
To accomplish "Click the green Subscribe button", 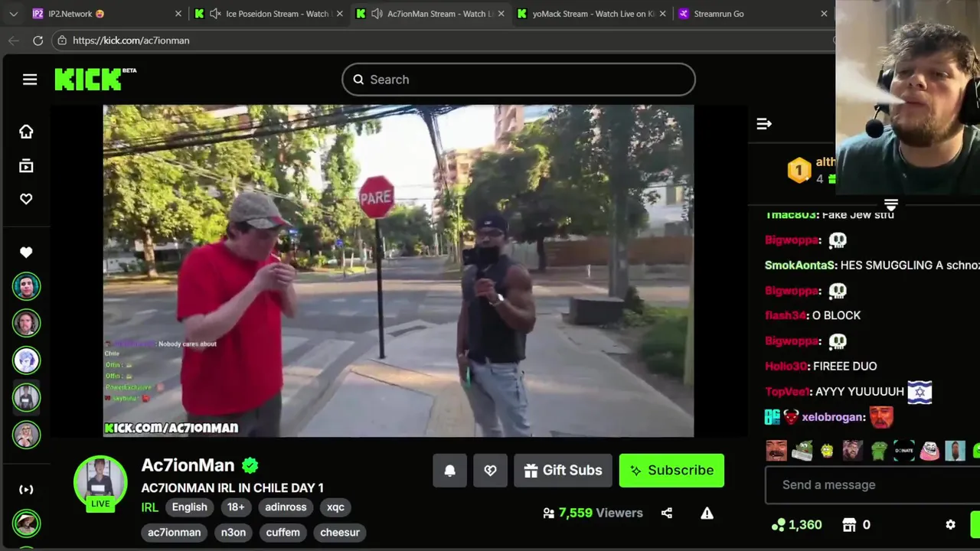I will coord(671,471).
